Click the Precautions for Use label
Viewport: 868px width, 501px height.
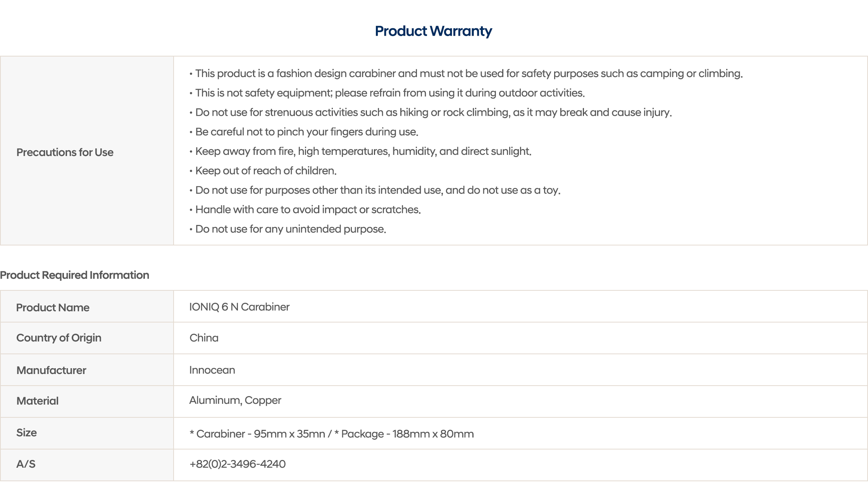coord(65,152)
